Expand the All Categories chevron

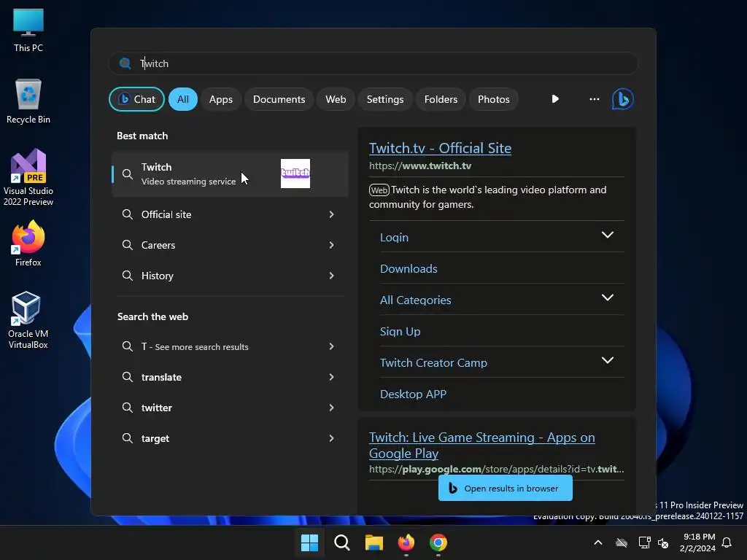[x=608, y=297]
